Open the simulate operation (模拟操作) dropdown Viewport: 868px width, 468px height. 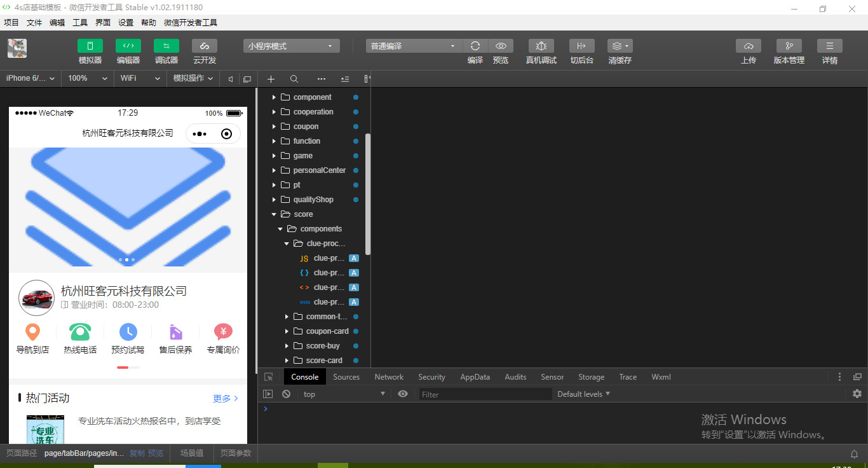pos(194,78)
